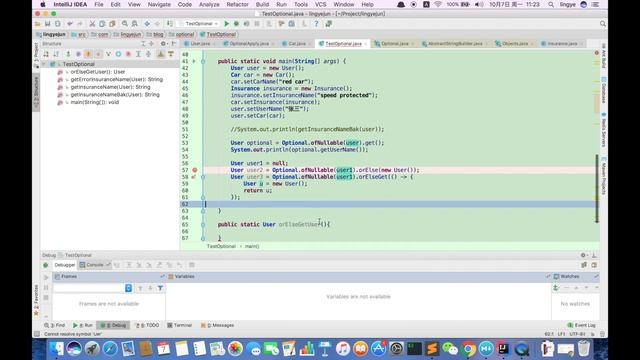
Task: Switch to the User.java editor tab
Action: [x=199, y=44]
